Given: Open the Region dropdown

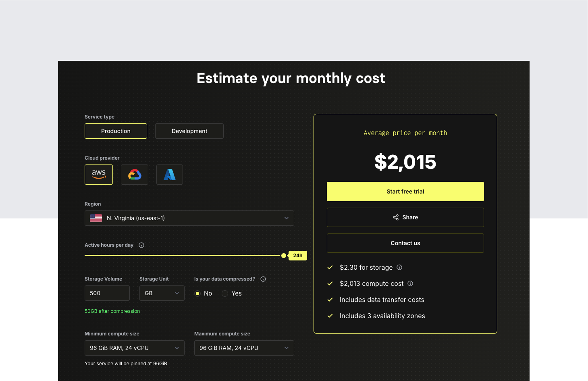Looking at the screenshot, I should pos(189,218).
